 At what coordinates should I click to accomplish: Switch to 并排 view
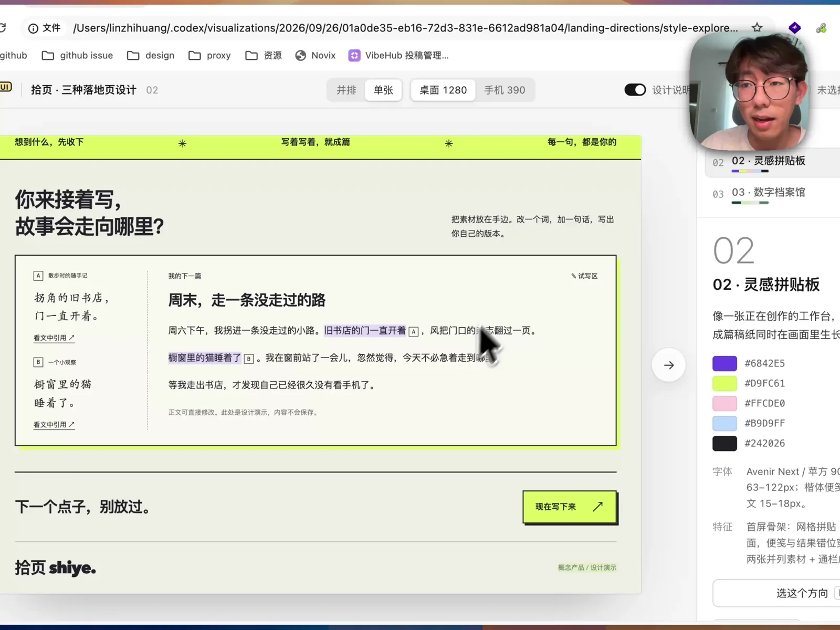click(346, 90)
